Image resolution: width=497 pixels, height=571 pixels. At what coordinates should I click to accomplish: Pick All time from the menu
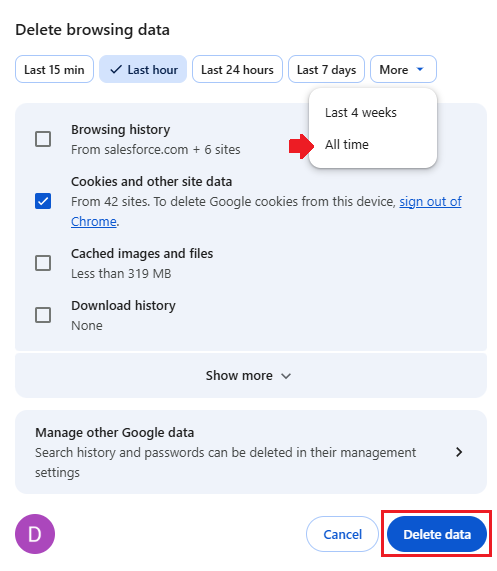click(373, 145)
